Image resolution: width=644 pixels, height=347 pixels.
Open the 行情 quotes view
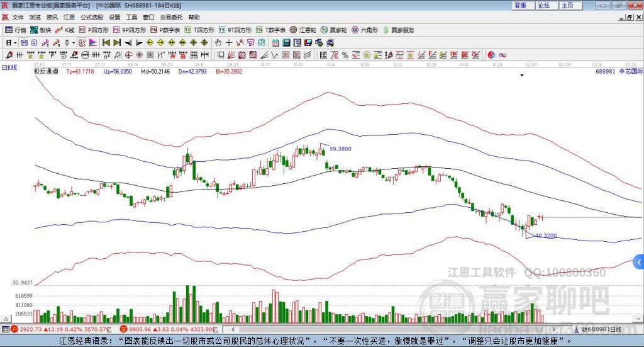15,30
